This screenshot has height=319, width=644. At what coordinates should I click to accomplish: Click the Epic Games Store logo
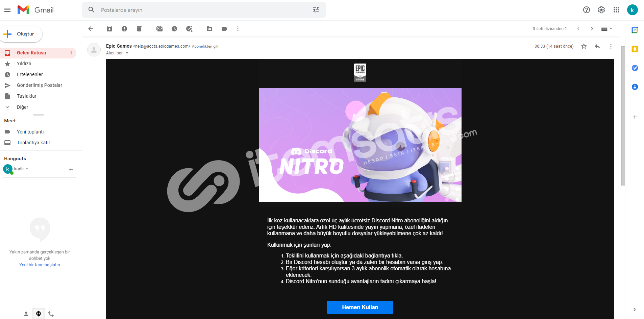coord(360,73)
